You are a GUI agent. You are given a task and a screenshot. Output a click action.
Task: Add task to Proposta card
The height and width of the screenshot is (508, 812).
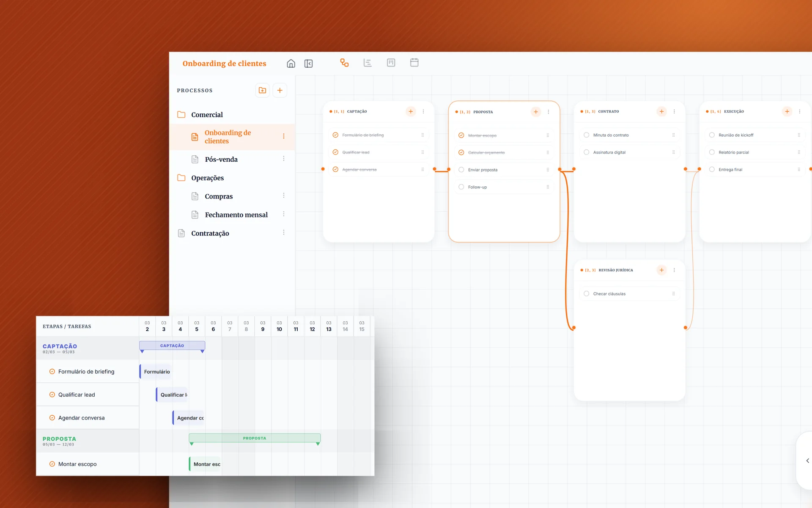pos(536,112)
